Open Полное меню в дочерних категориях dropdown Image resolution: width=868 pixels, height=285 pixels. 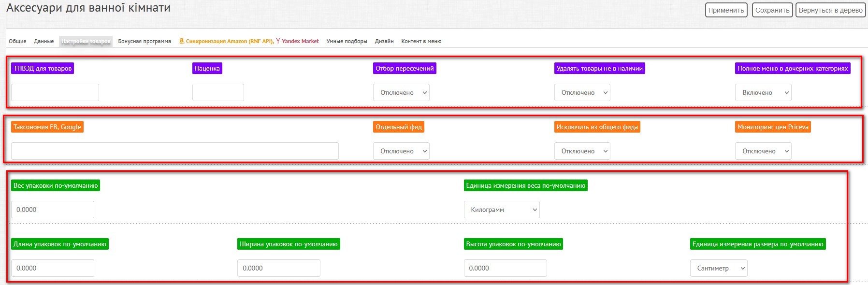[763, 92]
